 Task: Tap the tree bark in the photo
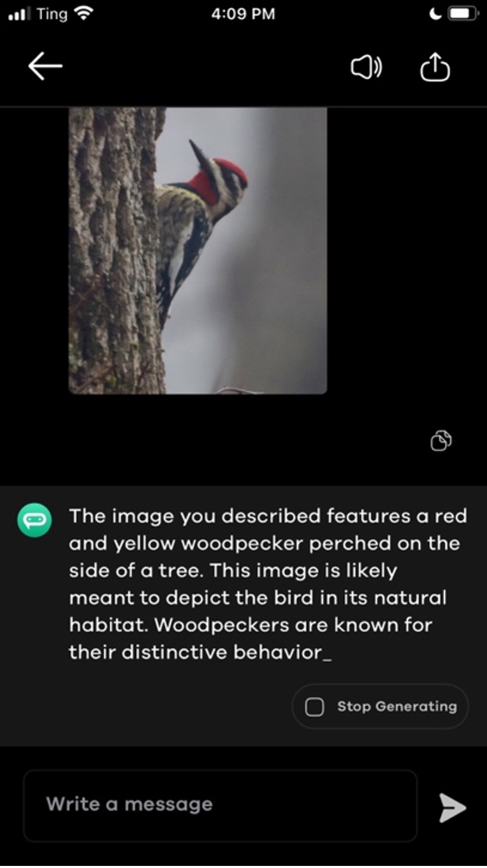pos(115,250)
